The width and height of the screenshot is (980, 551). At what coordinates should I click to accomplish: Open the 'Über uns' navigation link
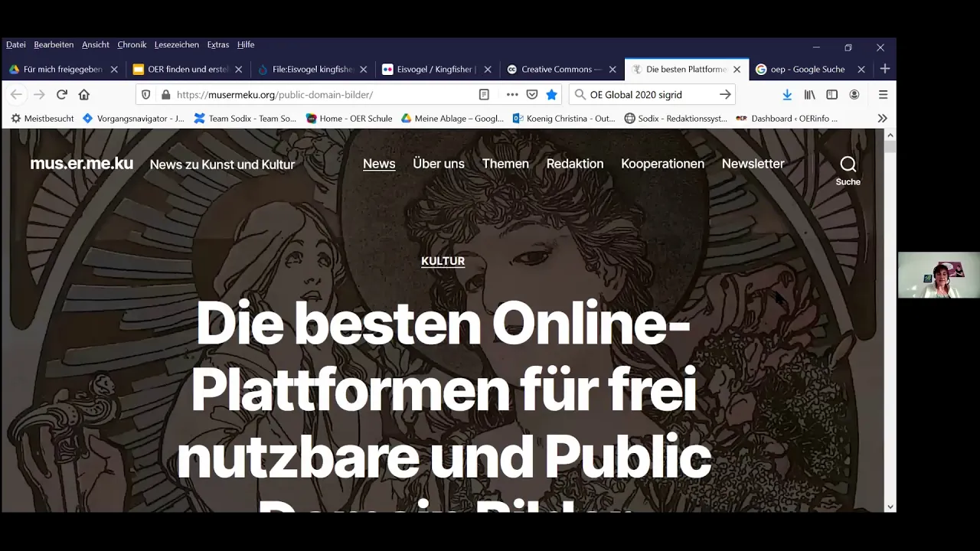439,164
